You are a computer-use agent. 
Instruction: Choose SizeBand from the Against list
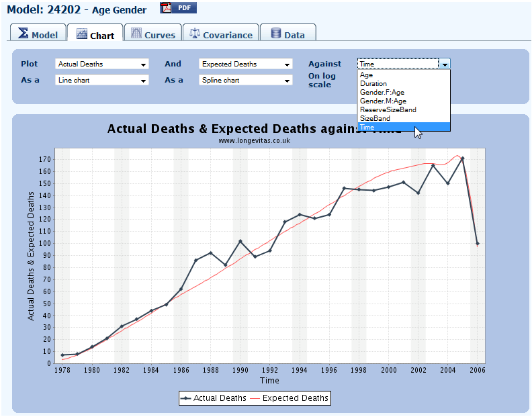(404, 118)
